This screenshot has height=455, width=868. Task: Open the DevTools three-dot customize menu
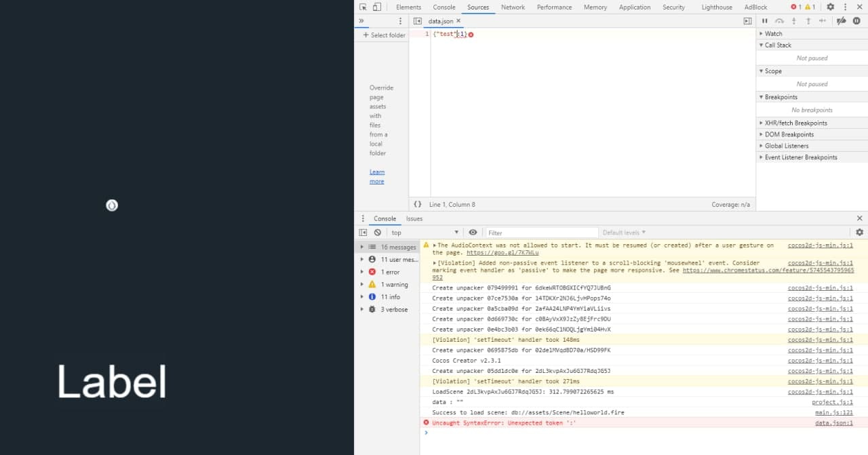click(x=844, y=7)
